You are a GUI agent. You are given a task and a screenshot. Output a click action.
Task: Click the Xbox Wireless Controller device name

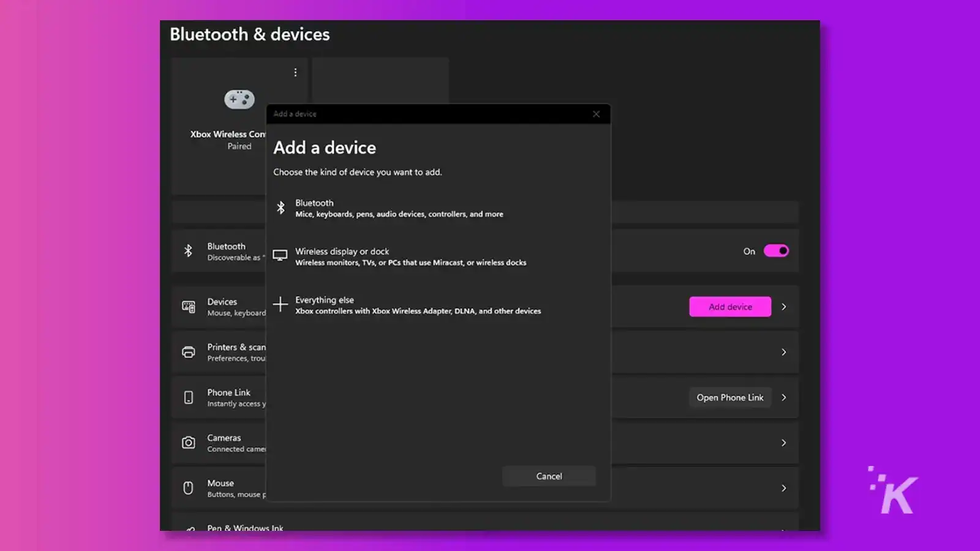click(x=228, y=134)
